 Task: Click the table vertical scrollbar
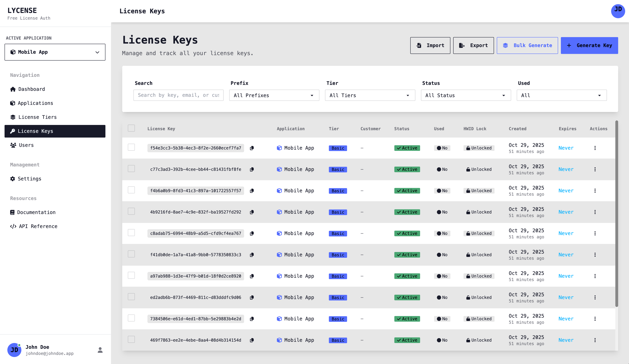(x=617, y=213)
